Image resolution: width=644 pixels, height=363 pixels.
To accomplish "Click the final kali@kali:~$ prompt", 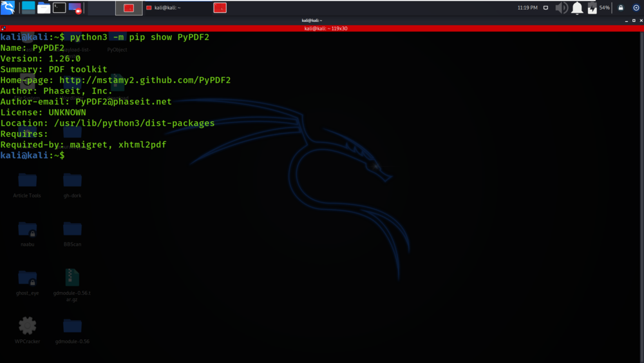I will (x=32, y=155).
